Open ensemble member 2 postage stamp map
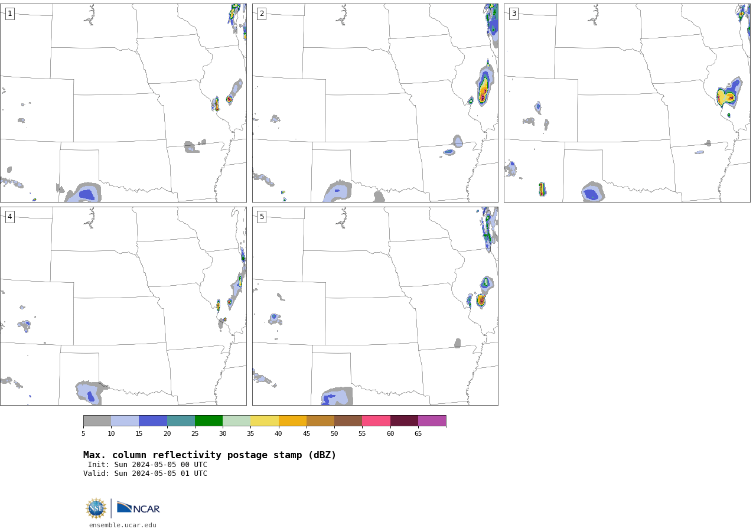The width and height of the screenshot is (756, 532). pyautogui.click(x=375, y=103)
